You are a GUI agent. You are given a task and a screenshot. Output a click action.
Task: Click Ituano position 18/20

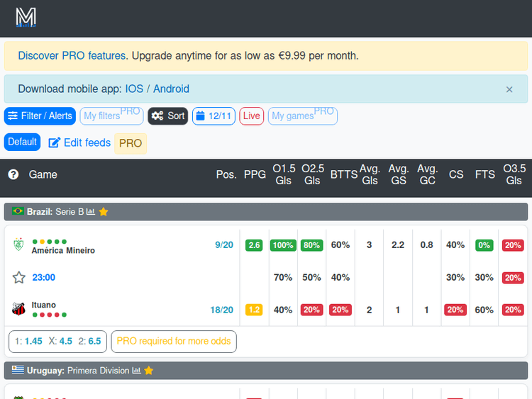[221, 310]
